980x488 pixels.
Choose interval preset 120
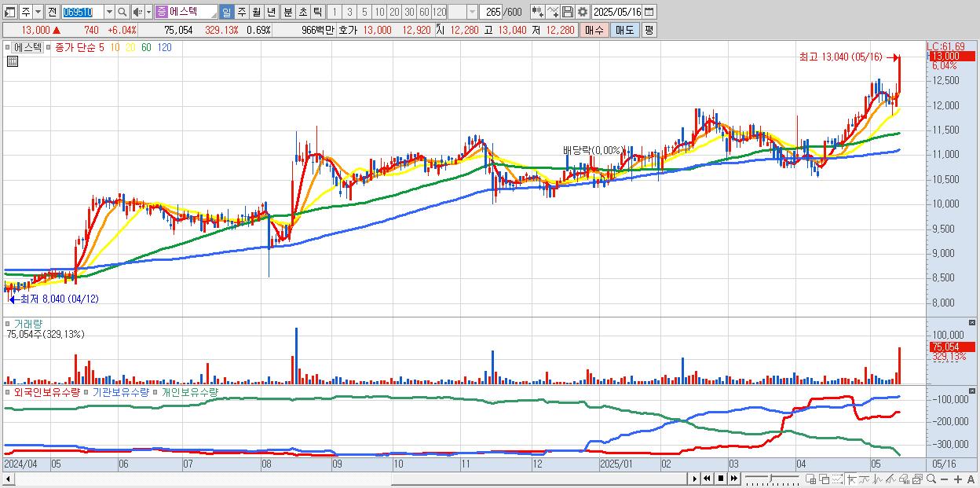[439, 12]
